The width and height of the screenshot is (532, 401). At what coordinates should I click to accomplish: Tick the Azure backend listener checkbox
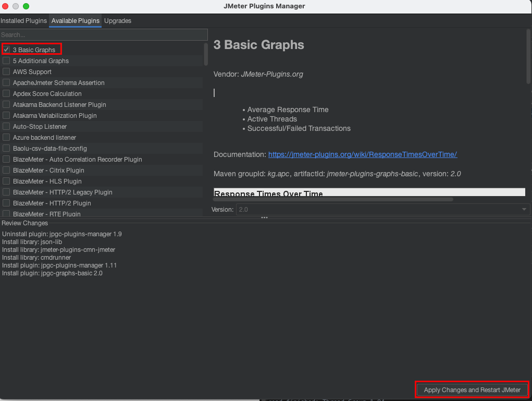pos(6,137)
